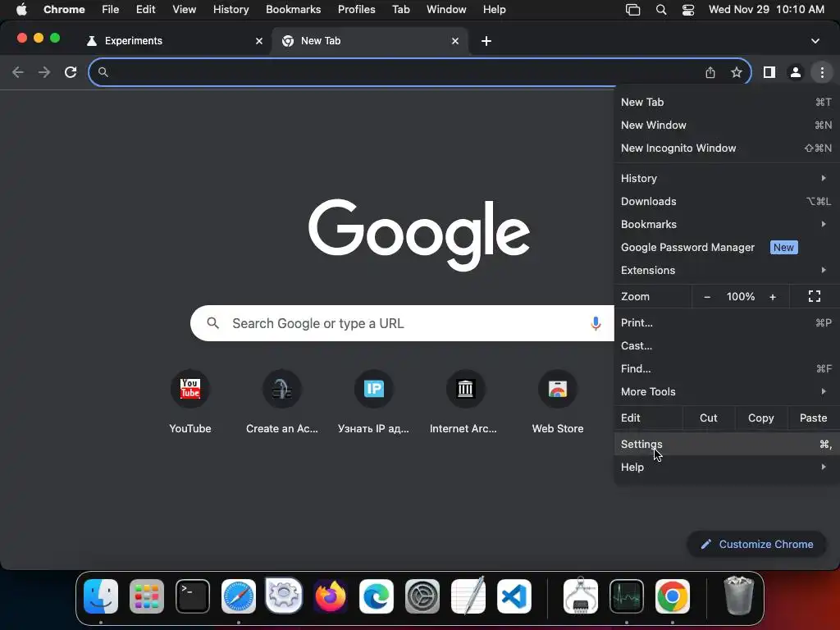This screenshot has height=630, width=840.
Task: Enter fullscreen from the Zoom row
Action: pos(815,297)
